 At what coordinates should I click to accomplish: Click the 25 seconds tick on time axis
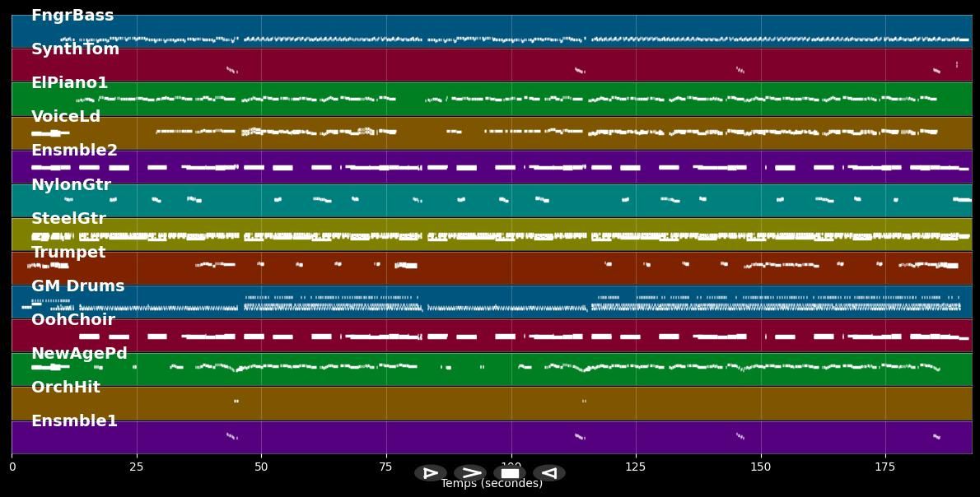(x=137, y=467)
